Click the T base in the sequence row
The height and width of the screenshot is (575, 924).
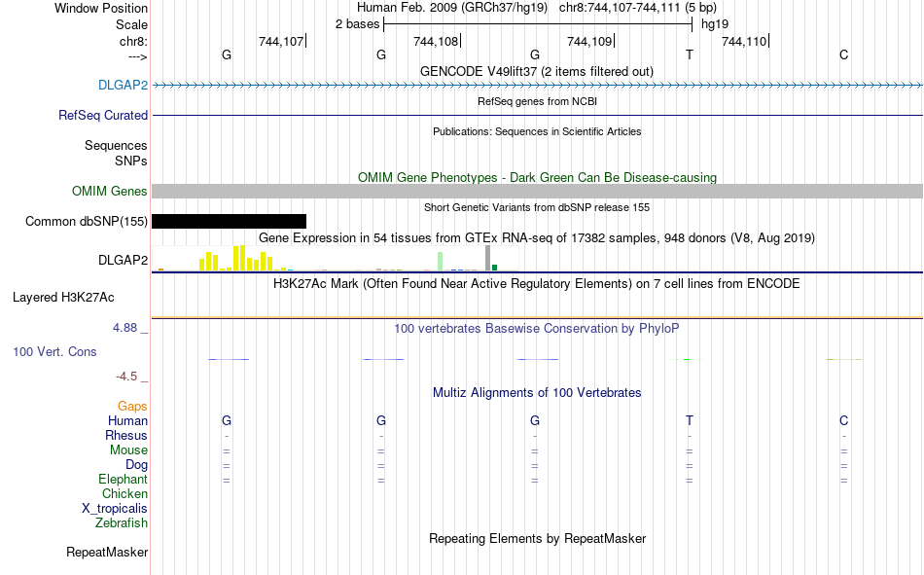690,54
